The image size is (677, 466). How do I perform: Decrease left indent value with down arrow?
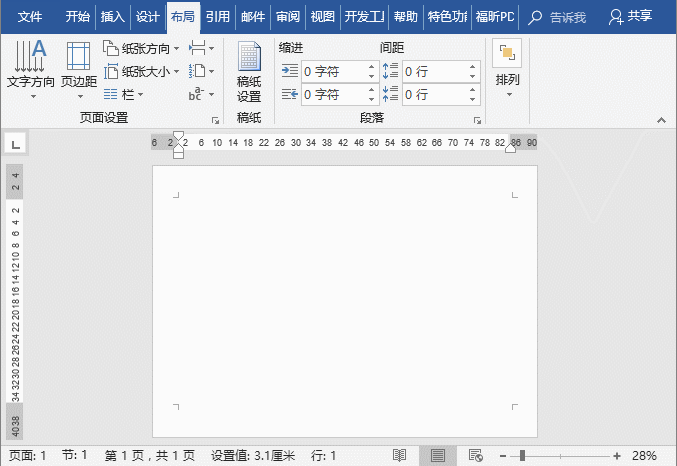[371, 76]
